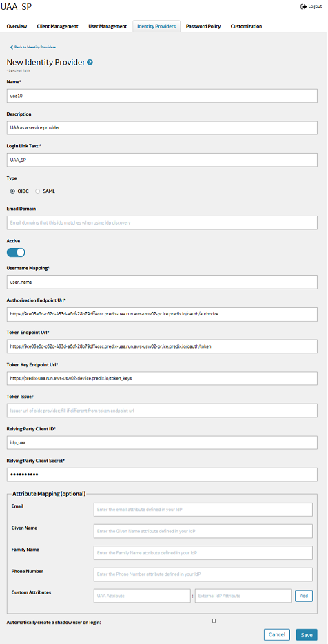The width and height of the screenshot is (328, 644).
Task: Click the Email Domain input field
Action: 162,222
